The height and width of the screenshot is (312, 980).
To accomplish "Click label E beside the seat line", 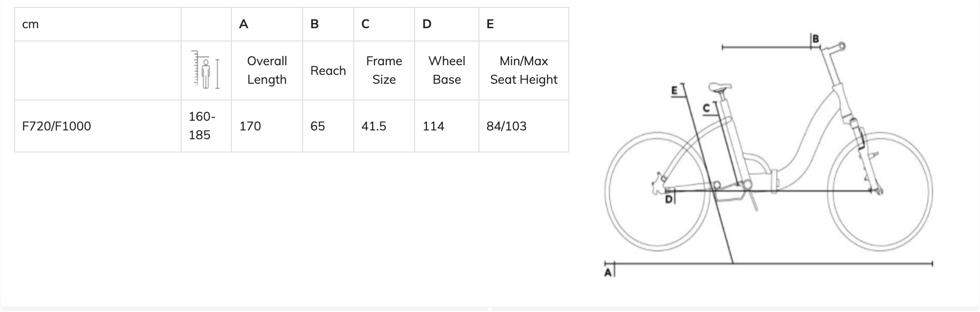I will pos(675,91).
